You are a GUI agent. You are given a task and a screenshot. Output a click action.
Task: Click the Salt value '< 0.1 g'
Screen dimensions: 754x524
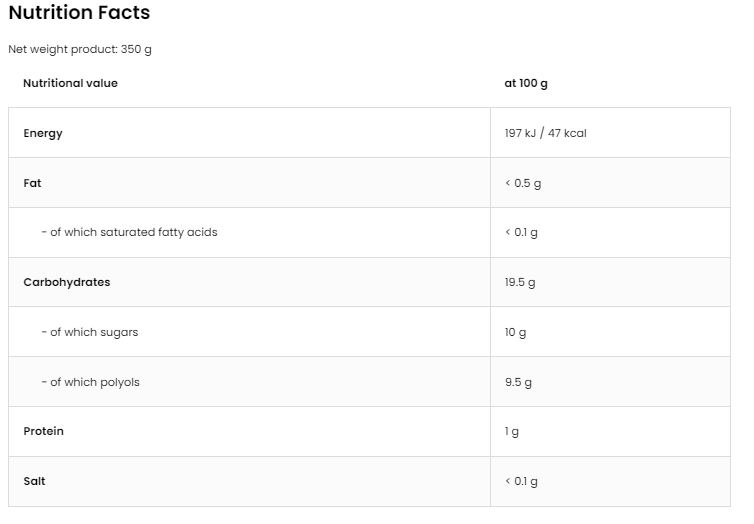pos(521,481)
